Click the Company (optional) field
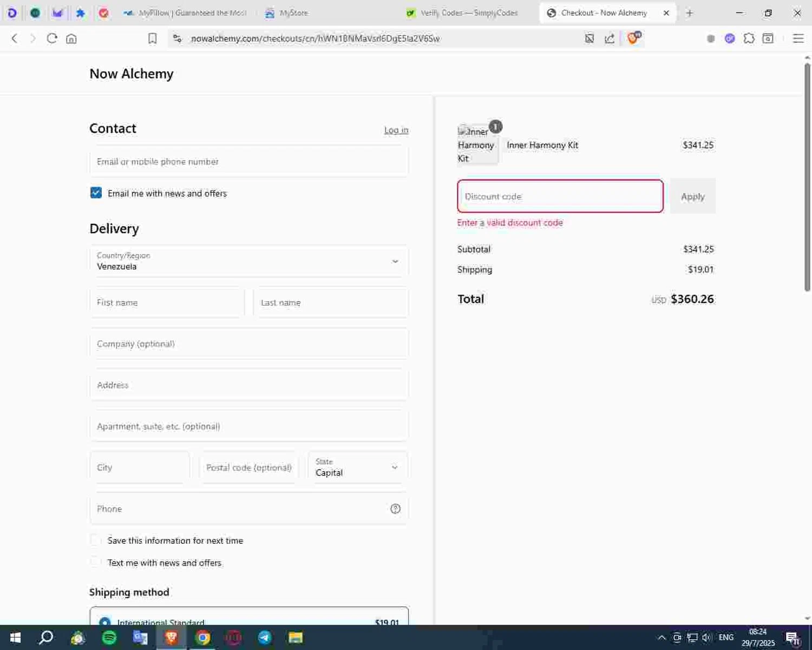This screenshot has width=812, height=650. (249, 343)
